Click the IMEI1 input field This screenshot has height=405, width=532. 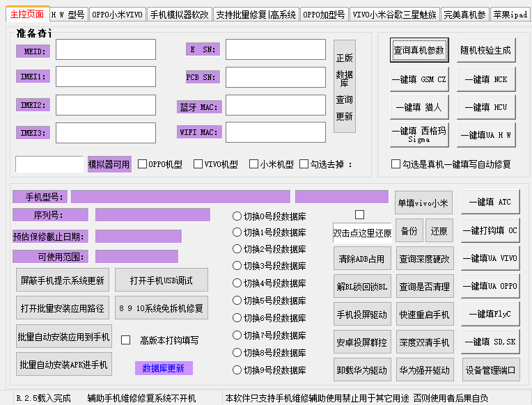(106, 77)
